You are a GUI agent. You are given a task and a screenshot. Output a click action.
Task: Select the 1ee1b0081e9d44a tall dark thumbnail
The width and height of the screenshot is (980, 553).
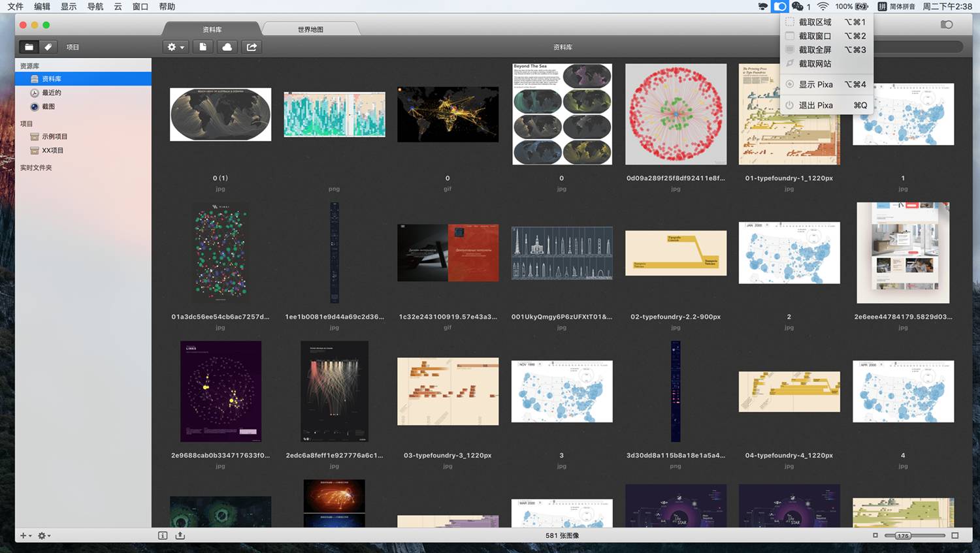coord(334,253)
